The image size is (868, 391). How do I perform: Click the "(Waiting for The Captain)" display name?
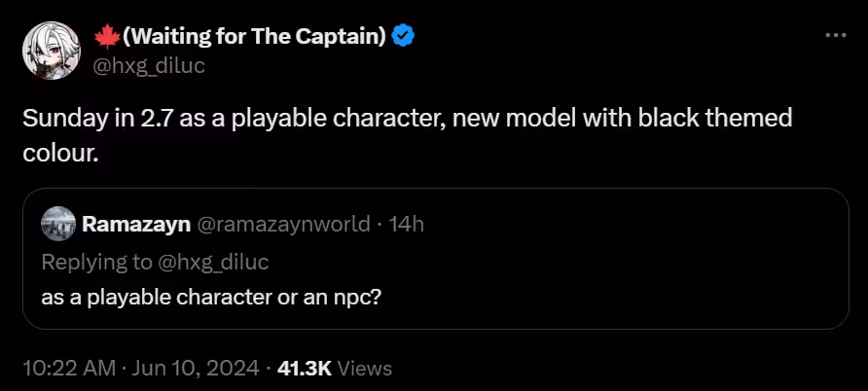255,37
